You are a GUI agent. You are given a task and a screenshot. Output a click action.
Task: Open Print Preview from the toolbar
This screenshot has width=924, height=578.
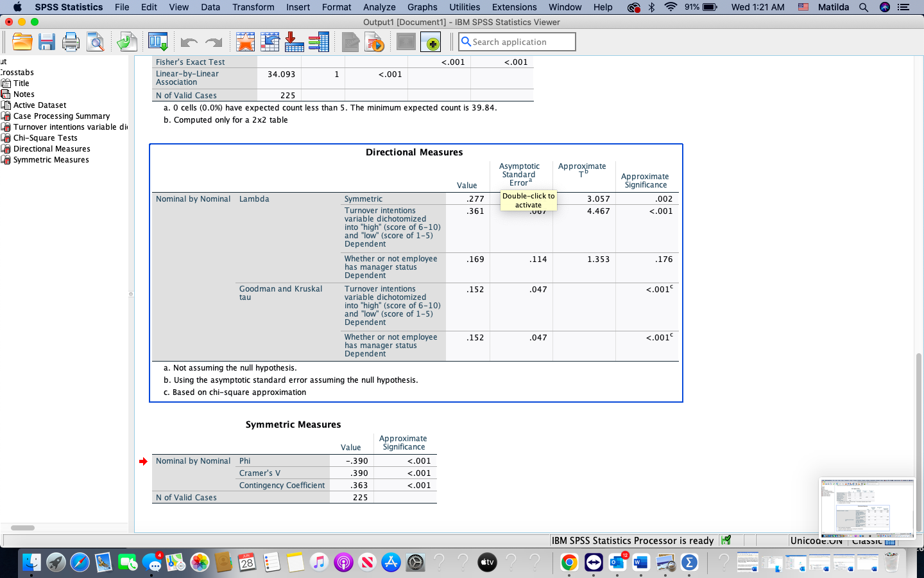[96, 41]
